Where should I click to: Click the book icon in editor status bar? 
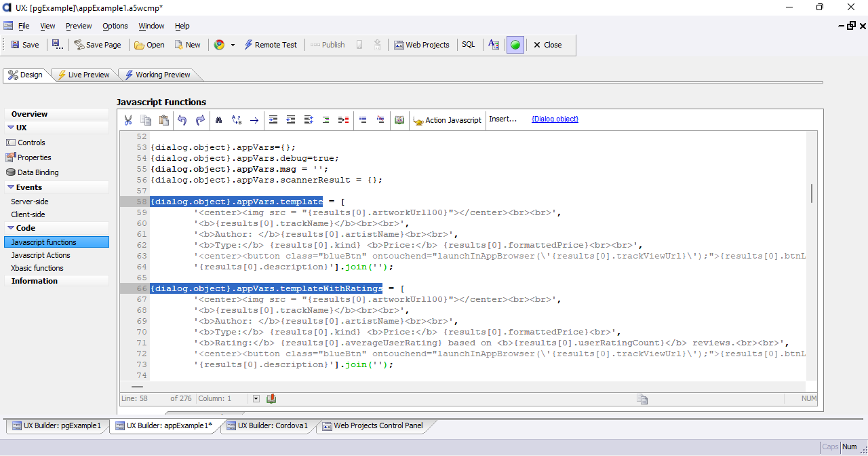(x=271, y=399)
